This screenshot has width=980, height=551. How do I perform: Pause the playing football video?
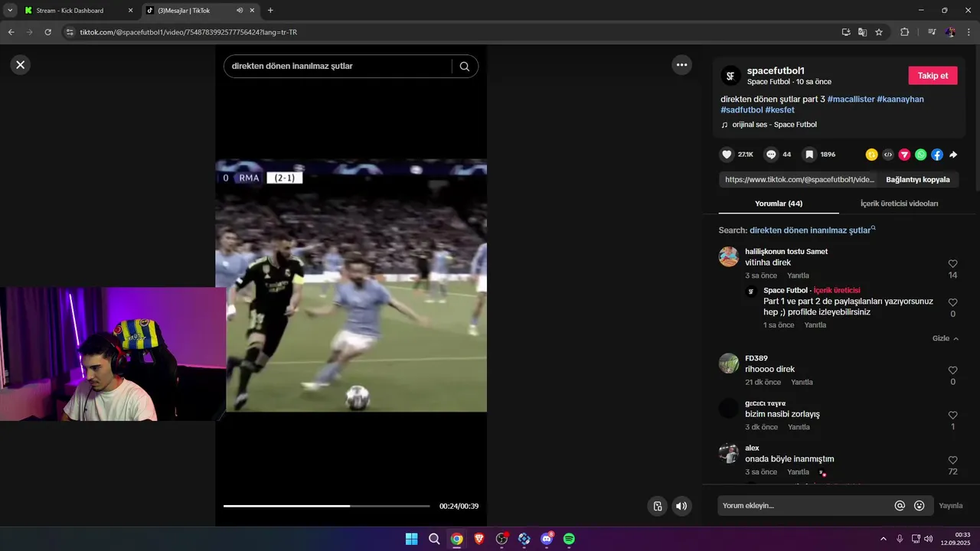point(351,285)
